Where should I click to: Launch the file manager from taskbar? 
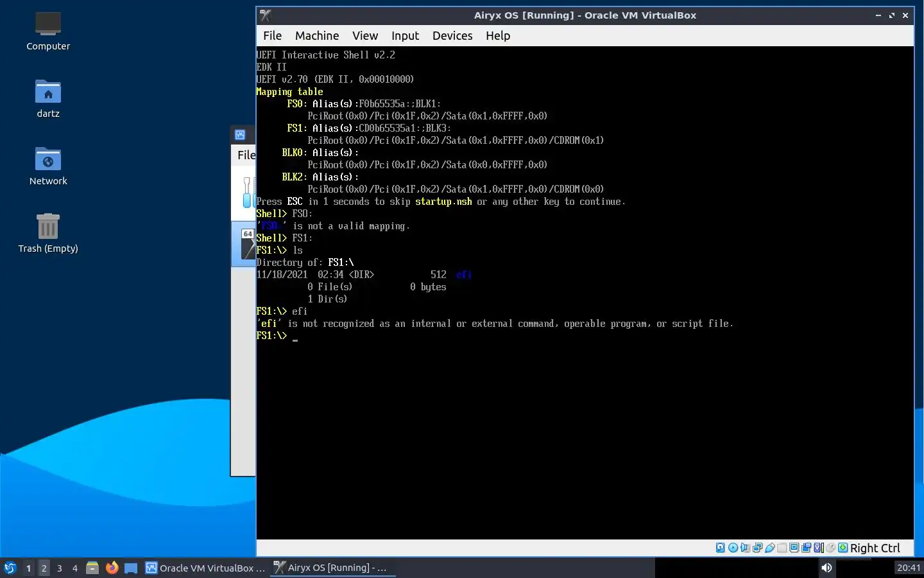pyautogui.click(x=92, y=568)
